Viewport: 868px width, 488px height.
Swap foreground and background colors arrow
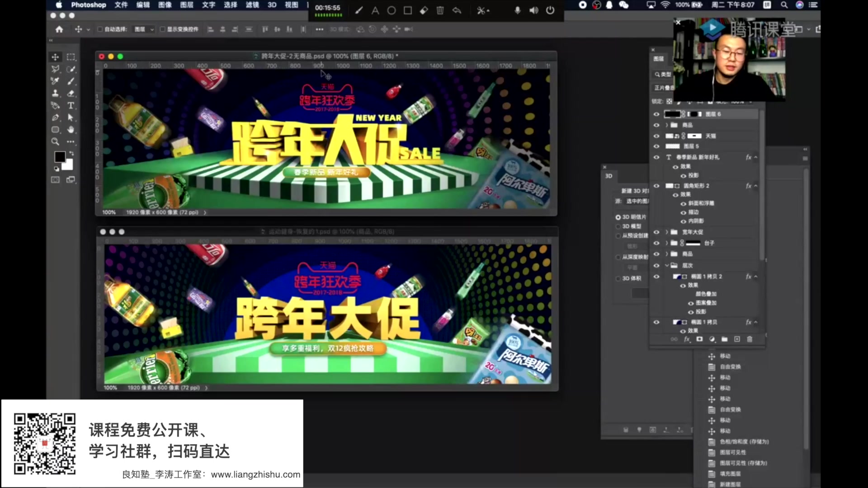[71, 154]
